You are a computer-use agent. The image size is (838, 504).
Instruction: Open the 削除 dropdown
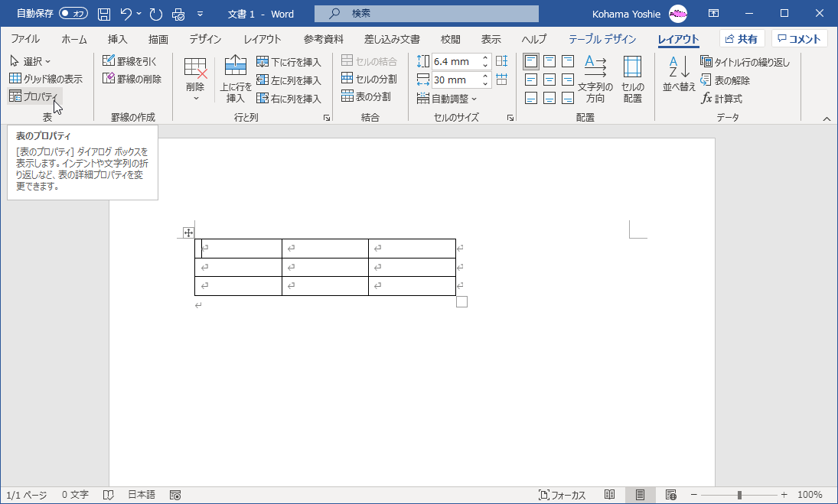pos(195,79)
